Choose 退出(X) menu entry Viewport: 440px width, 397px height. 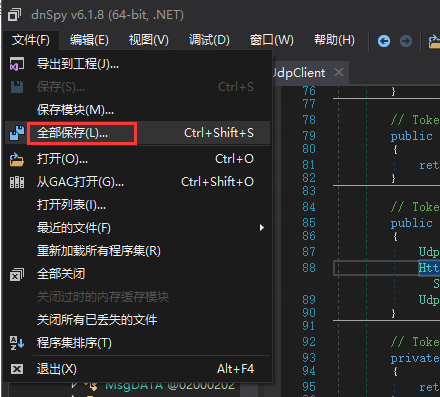click(137, 369)
